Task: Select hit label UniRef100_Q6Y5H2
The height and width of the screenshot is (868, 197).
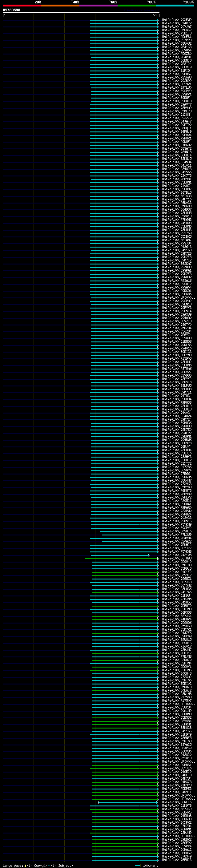Action: (x=177, y=586)
